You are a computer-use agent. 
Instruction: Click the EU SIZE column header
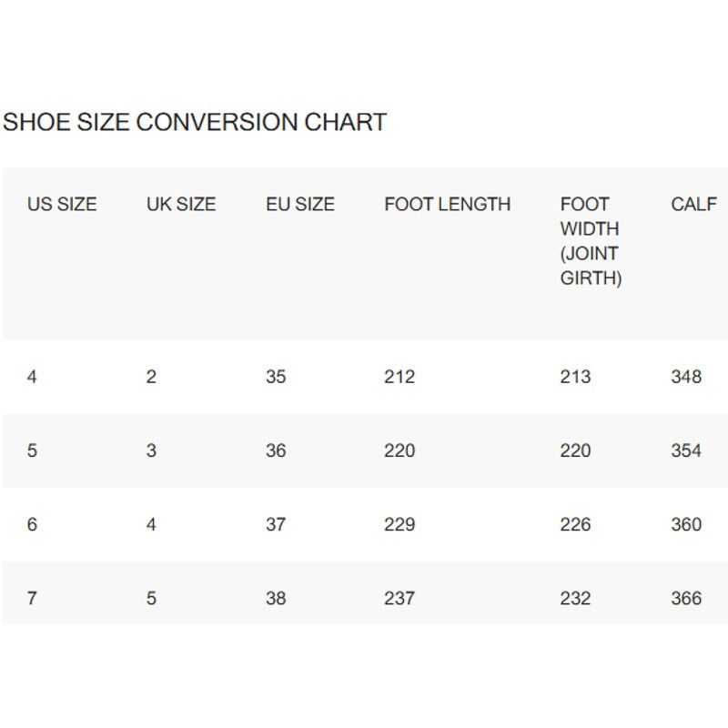click(x=300, y=204)
